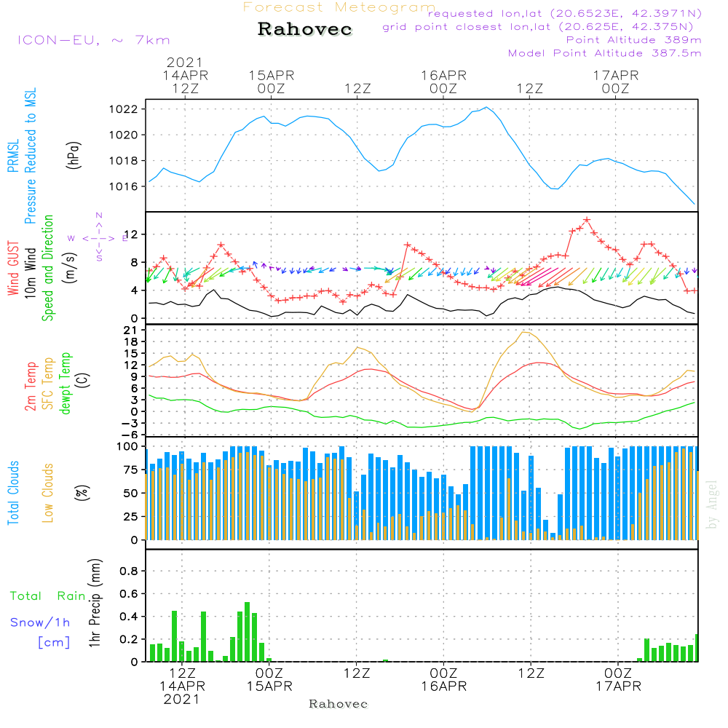Click the "Total Clouds" blue label
Screen dimensions: 728x728
point(13,493)
